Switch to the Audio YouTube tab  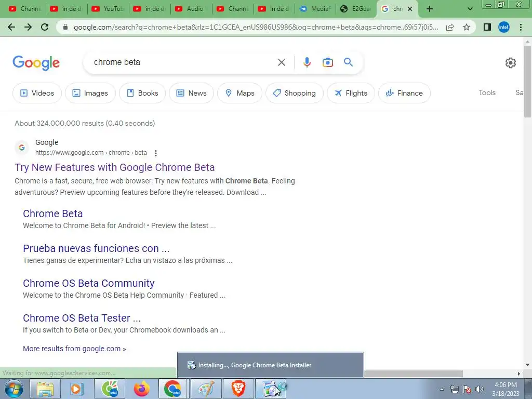(191, 9)
